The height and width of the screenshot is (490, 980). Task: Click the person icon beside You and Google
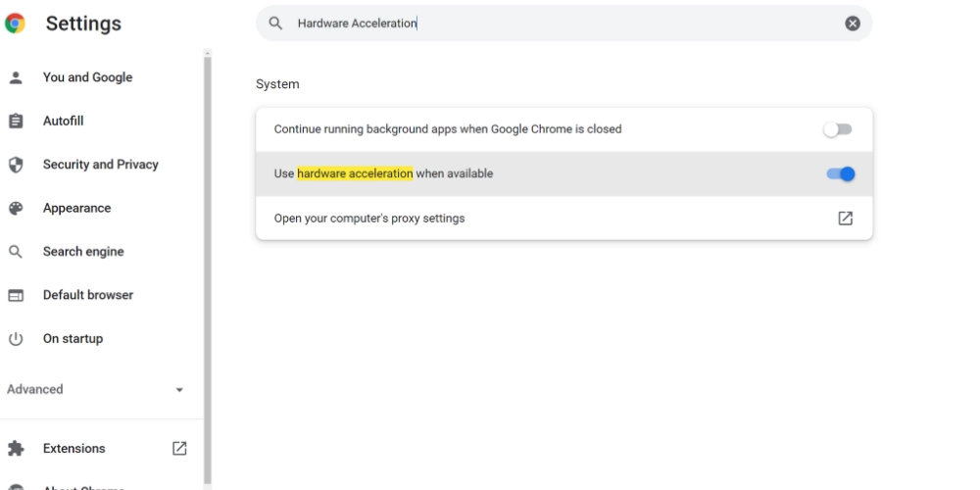pyautogui.click(x=16, y=77)
